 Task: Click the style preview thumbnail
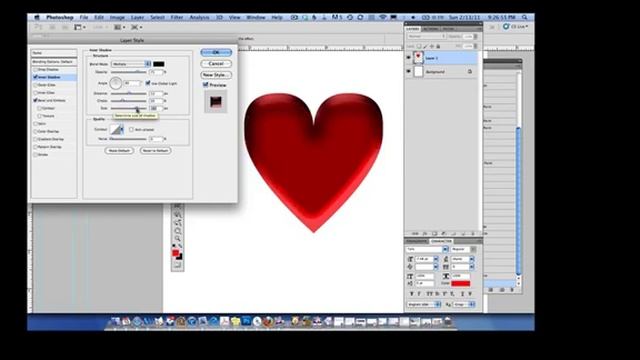click(216, 101)
